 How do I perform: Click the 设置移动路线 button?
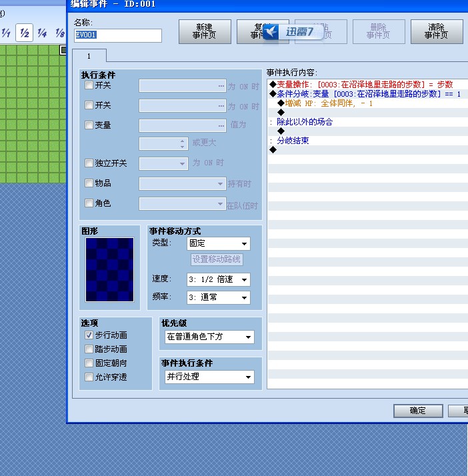coord(217,259)
